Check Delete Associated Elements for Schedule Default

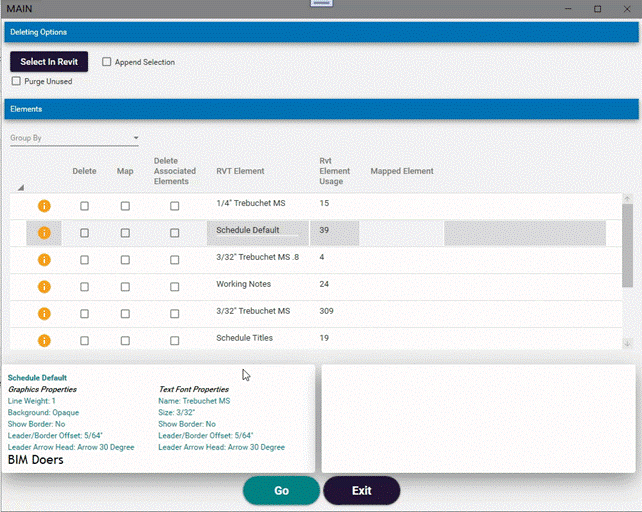174,233
